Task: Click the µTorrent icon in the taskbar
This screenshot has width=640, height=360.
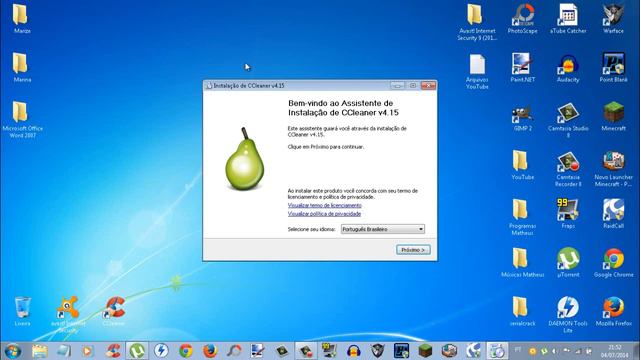Action: (137, 351)
